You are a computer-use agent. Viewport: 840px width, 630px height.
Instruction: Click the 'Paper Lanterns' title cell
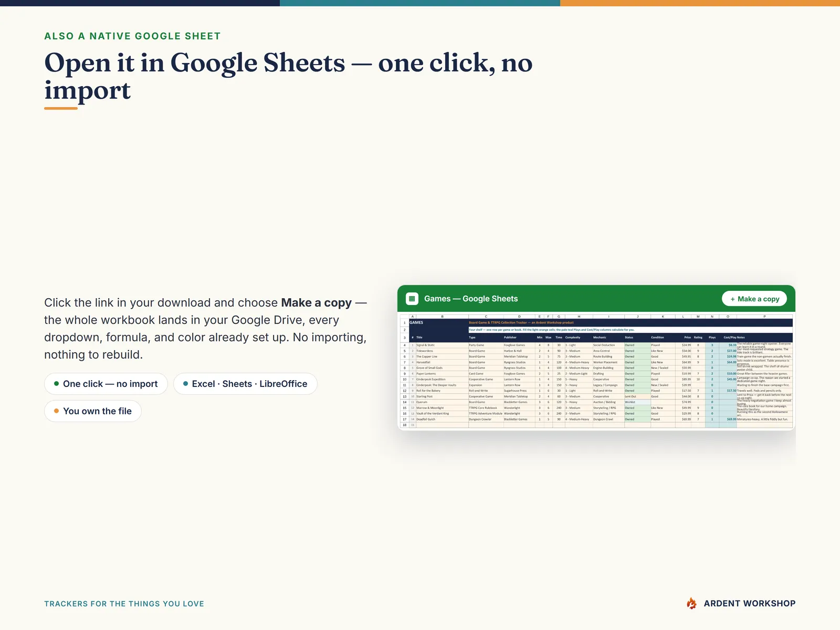click(442, 374)
